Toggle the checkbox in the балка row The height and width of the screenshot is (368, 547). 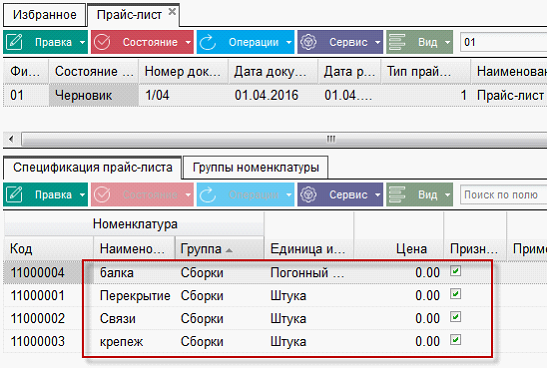click(456, 271)
